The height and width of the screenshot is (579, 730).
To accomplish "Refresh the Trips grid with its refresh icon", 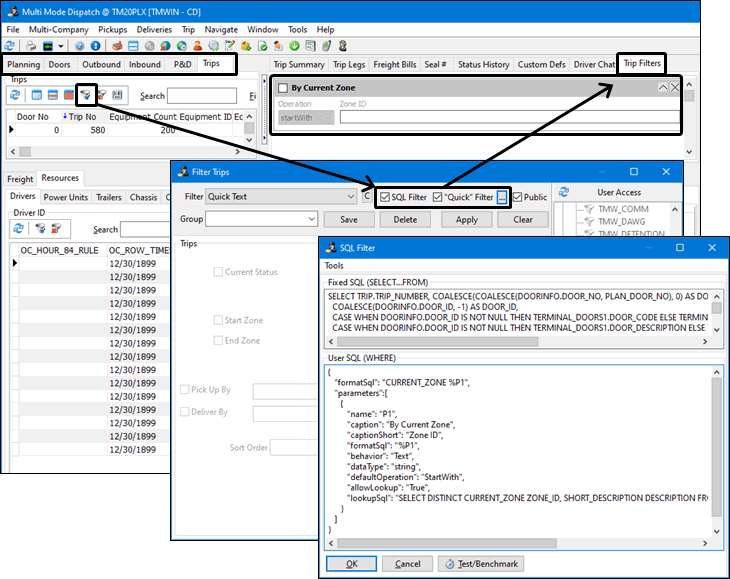I will point(15,95).
